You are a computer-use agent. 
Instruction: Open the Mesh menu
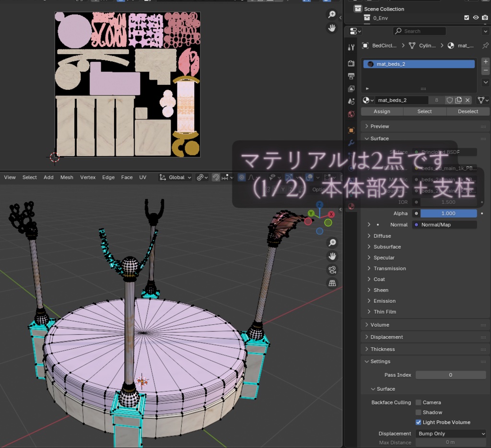[x=67, y=177]
